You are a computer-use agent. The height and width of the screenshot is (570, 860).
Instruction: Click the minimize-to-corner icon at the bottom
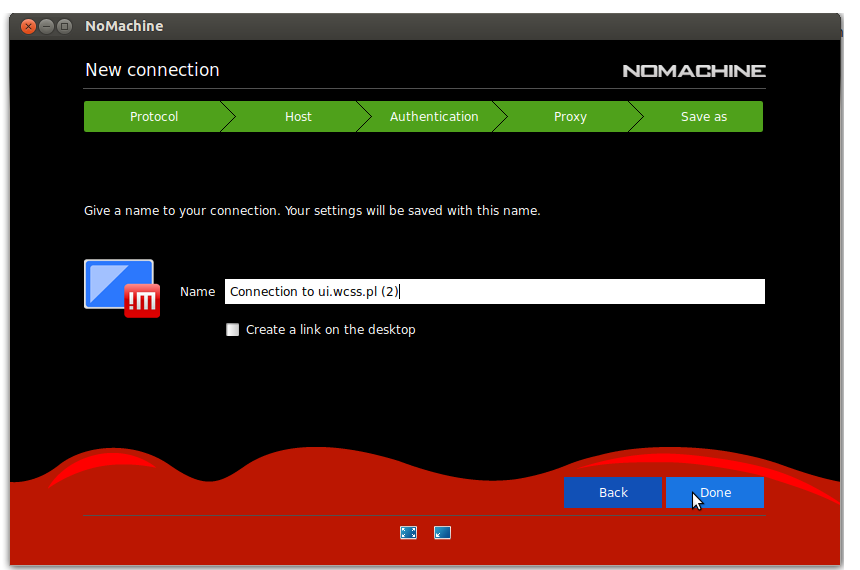442,533
